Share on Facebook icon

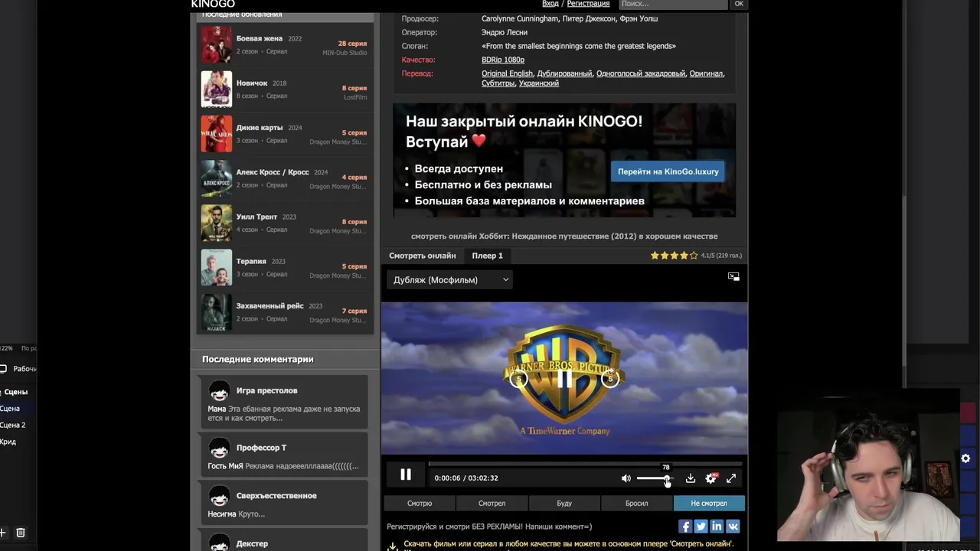(x=685, y=526)
